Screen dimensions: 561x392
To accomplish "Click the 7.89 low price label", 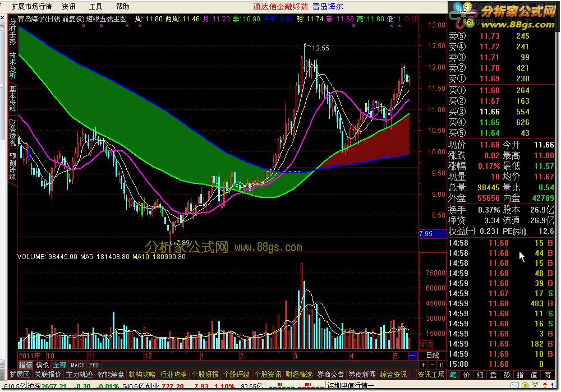I will pyautogui.click(x=183, y=242).
